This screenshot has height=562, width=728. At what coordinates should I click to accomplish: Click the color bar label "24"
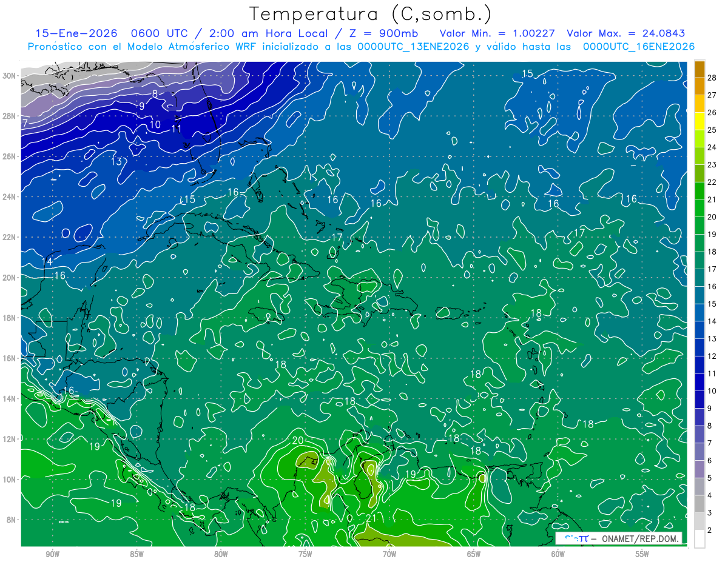pyautogui.click(x=712, y=147)
